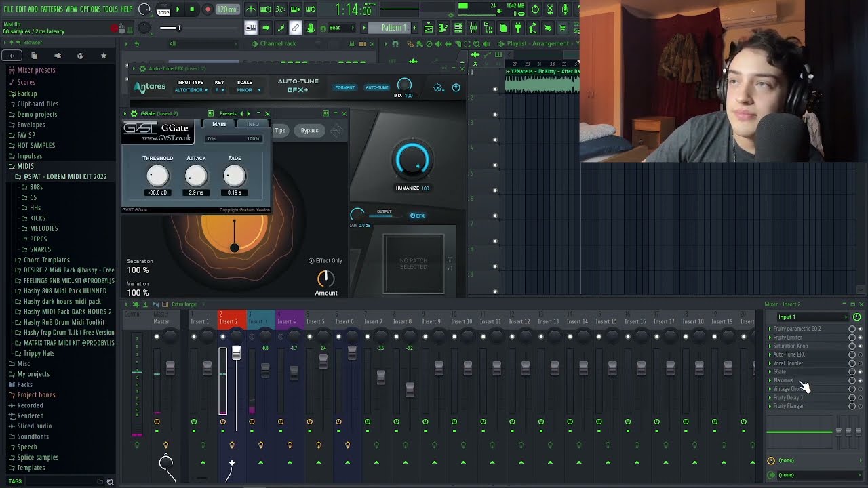868x488 pixels.
Task: Click the GGate plugin gear icon
Action: pos(134,113)
